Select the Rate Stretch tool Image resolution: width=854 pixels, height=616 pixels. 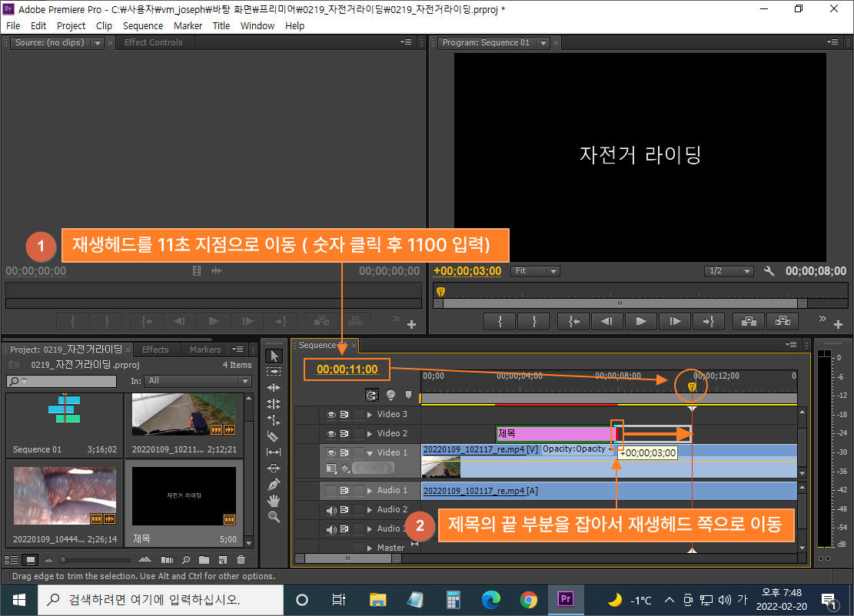point(274,419)
